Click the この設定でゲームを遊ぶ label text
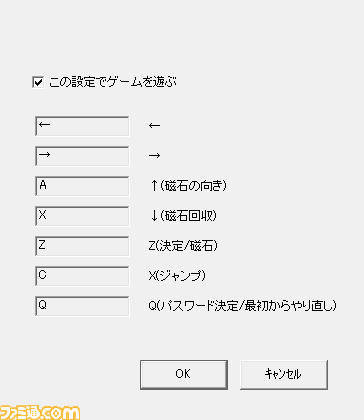This screenshot has width=364, height=420. (x=112, y=82)
